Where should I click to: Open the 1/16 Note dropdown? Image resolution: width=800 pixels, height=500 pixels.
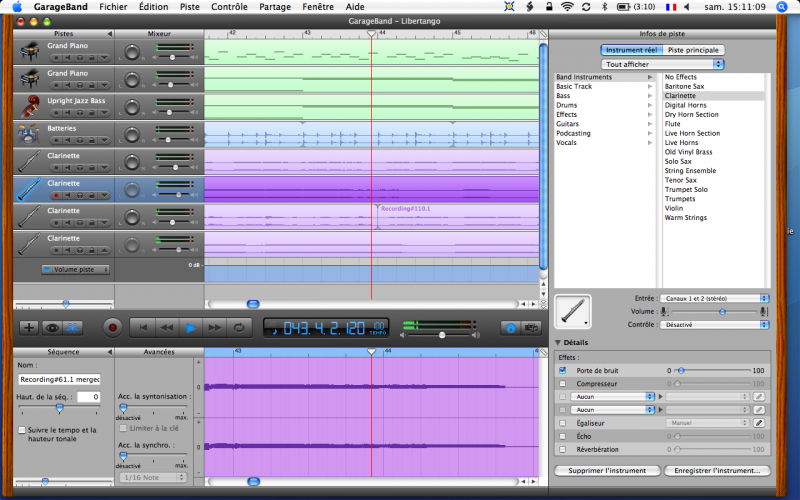tap(153, 478)
